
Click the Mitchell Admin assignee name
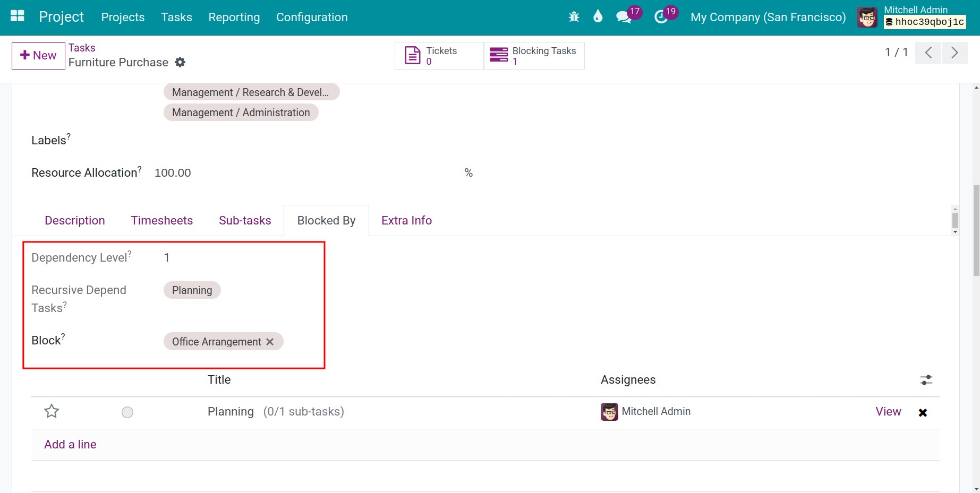pos(656,412)
